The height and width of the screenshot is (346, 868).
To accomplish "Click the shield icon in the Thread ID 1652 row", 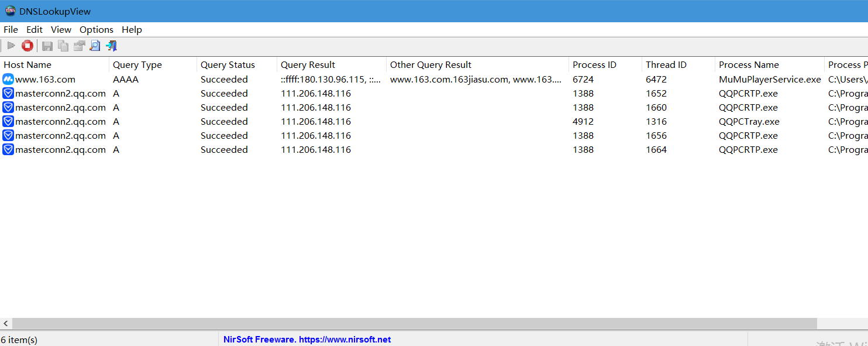I will coord(8,93).
